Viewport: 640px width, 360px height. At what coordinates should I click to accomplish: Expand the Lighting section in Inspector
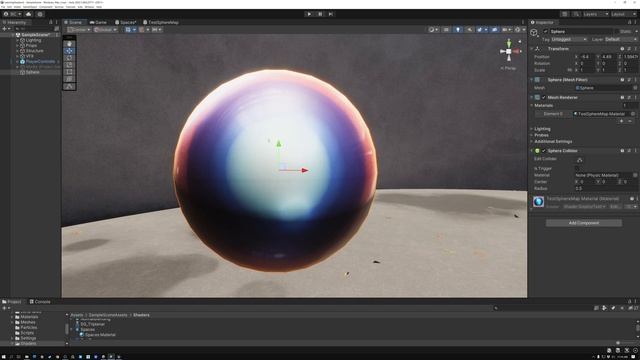[542, 129]
